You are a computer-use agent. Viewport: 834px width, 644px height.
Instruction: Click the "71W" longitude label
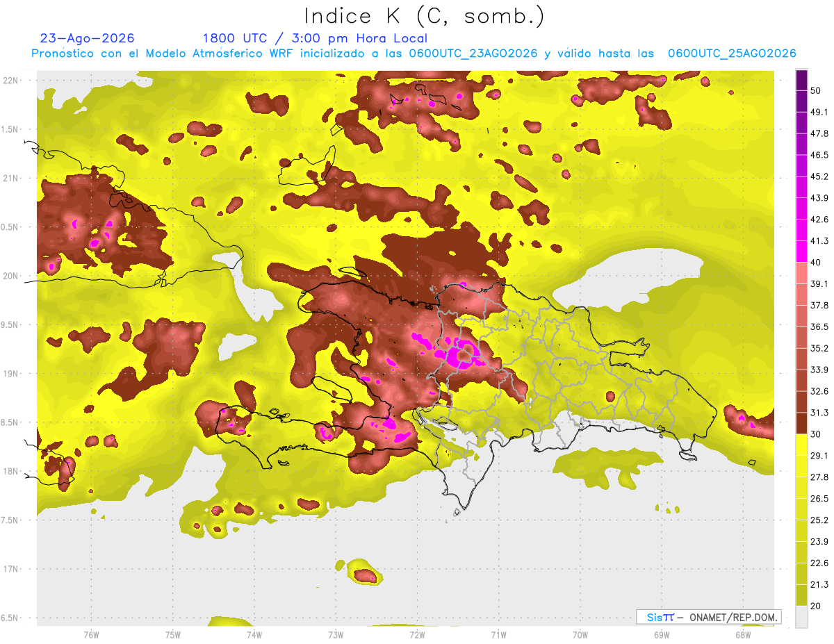coord(498,634)
